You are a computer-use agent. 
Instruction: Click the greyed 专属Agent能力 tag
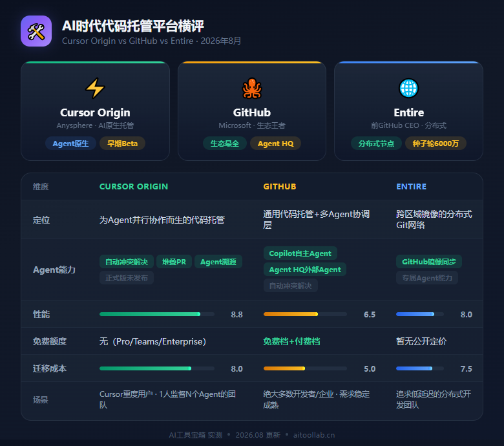(x=427, y=278)
